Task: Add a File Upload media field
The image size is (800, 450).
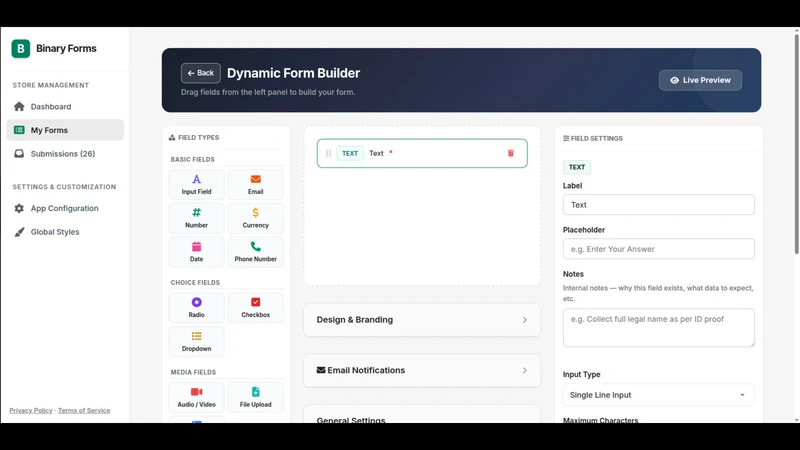Action: (x=256, y=397)
